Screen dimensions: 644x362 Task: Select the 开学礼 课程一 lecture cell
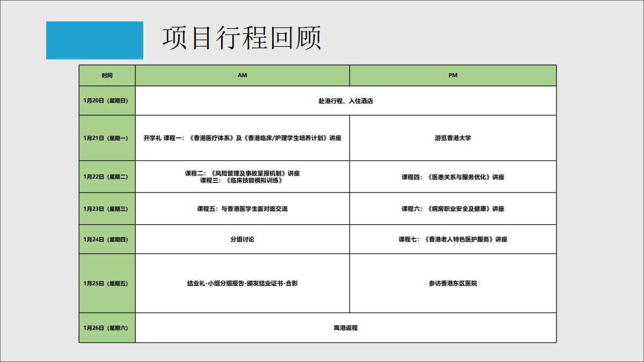coord(243,138)
